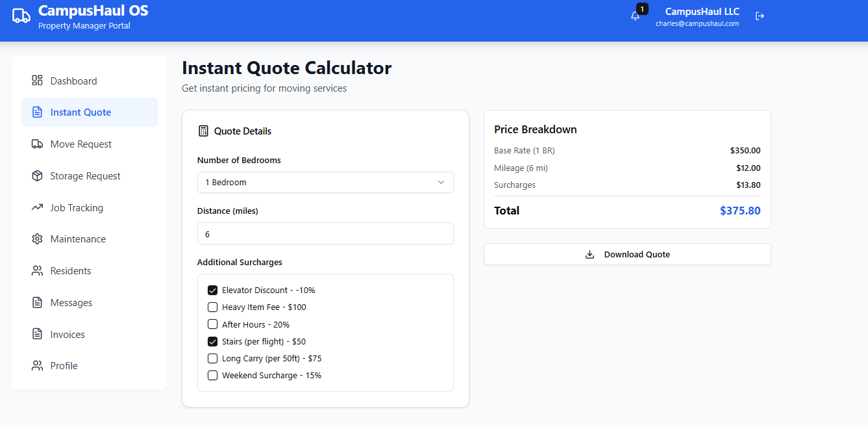
Task: Uncheck the Elevator Discount checkbox
Action: (x=212, y=291)
